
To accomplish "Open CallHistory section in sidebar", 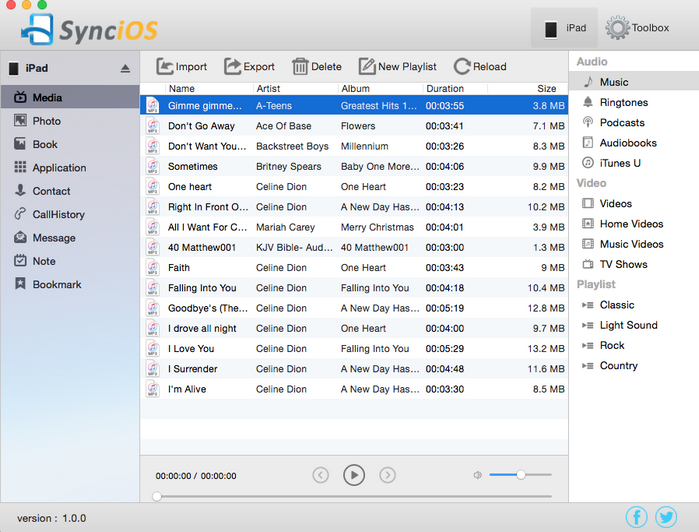I will [x=70, y=214].
